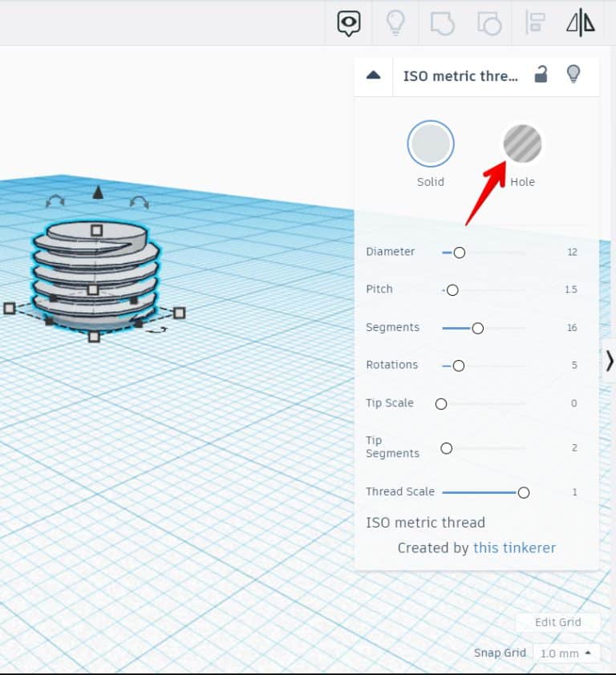Edit the Rotations value 5
Image resolution: width=616 pixels, height=675 pixels.
(x=574, y=366)
